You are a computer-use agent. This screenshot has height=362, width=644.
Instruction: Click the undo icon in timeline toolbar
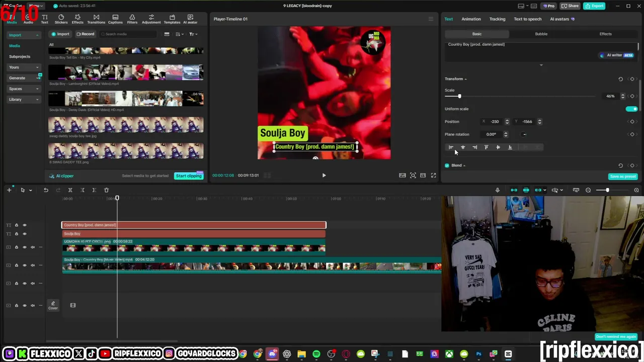click(46, 190)
